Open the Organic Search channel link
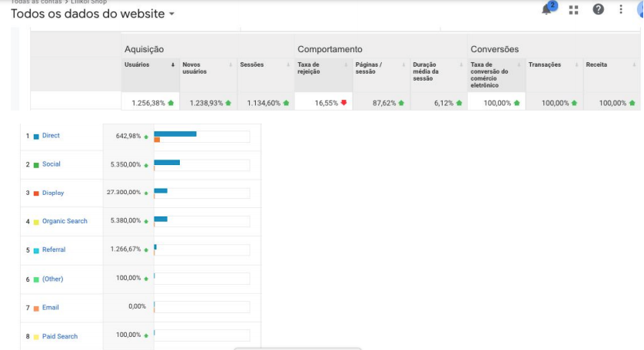 [65, 221]
